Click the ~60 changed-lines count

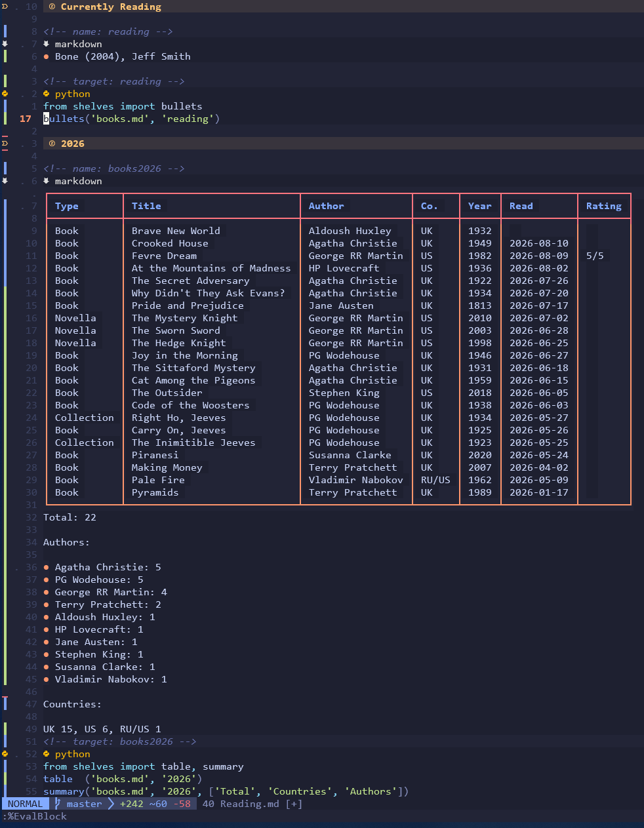(158, 804)
